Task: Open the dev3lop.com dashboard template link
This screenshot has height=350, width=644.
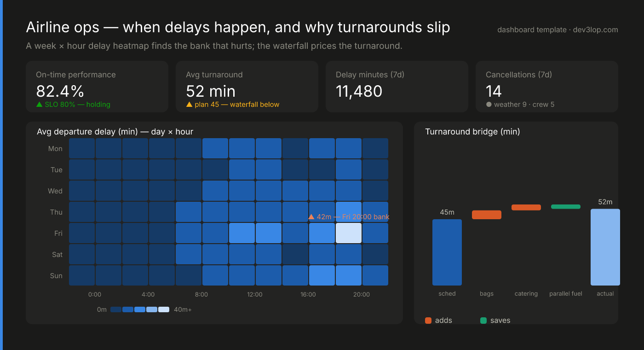Action: click(x=558, y=30)
